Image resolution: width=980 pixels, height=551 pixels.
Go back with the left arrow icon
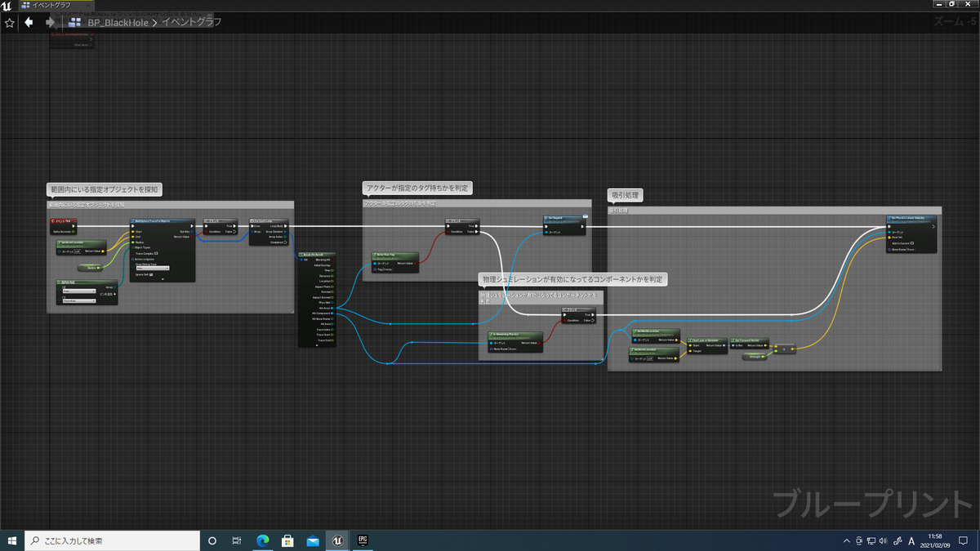(x=29, y=22)
